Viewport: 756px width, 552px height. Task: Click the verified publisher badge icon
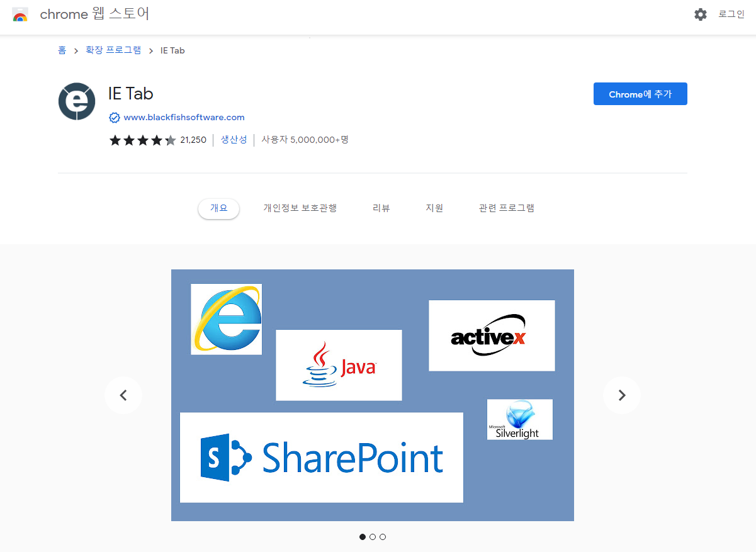tap(115, 118)
